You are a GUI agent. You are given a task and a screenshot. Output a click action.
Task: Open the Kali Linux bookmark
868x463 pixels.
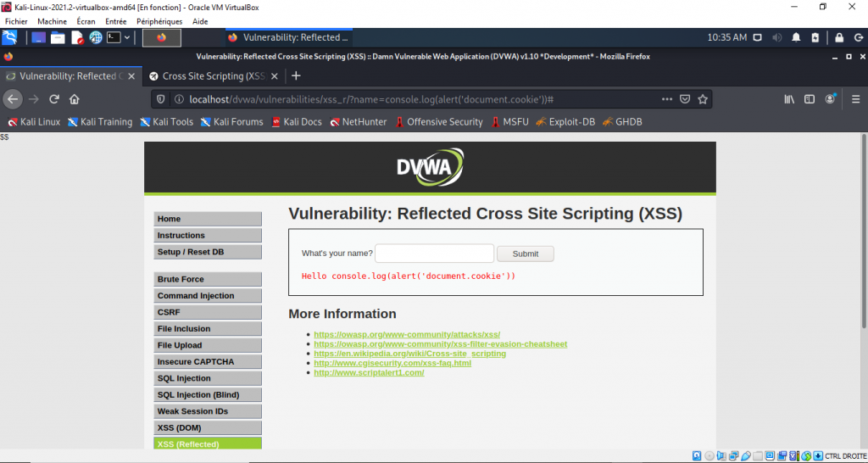[x=34, y=122]
